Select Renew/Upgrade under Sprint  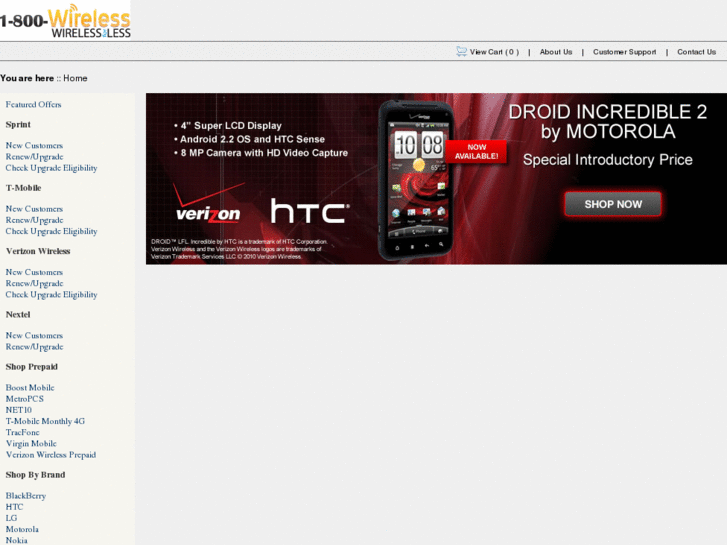34,157
